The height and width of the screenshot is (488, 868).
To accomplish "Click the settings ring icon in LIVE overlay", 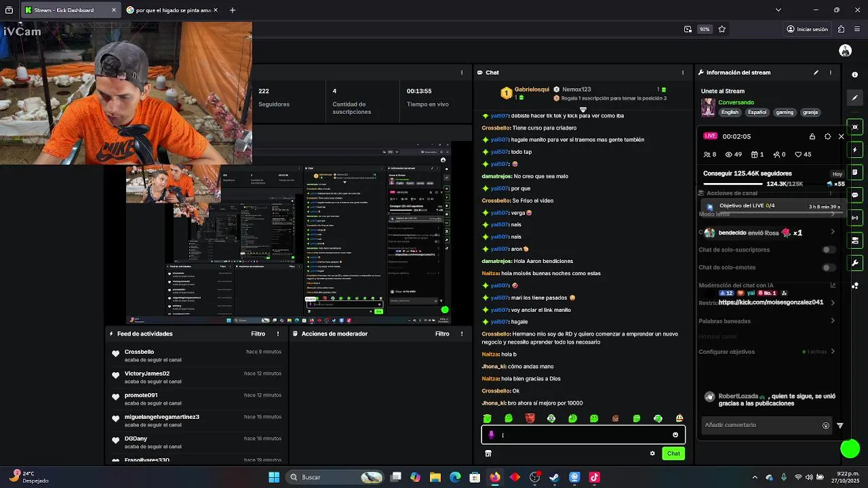I will tap(827, 136).
